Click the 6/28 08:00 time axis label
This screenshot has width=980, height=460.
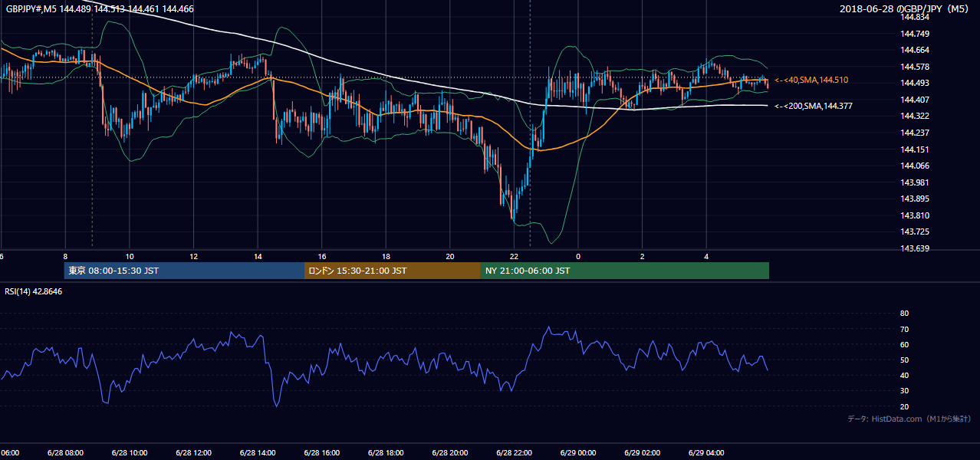click(65, 453)
